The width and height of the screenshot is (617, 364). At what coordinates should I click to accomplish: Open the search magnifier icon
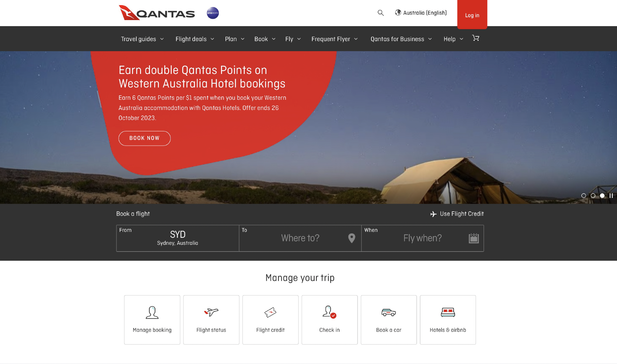coord(381,13)
